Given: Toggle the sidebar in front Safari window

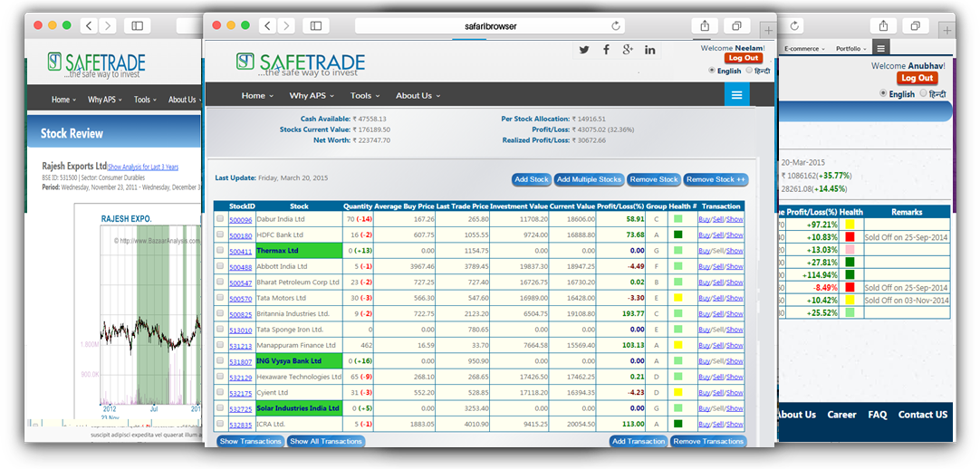Looking at the screenshot, I should coord(315,25).
